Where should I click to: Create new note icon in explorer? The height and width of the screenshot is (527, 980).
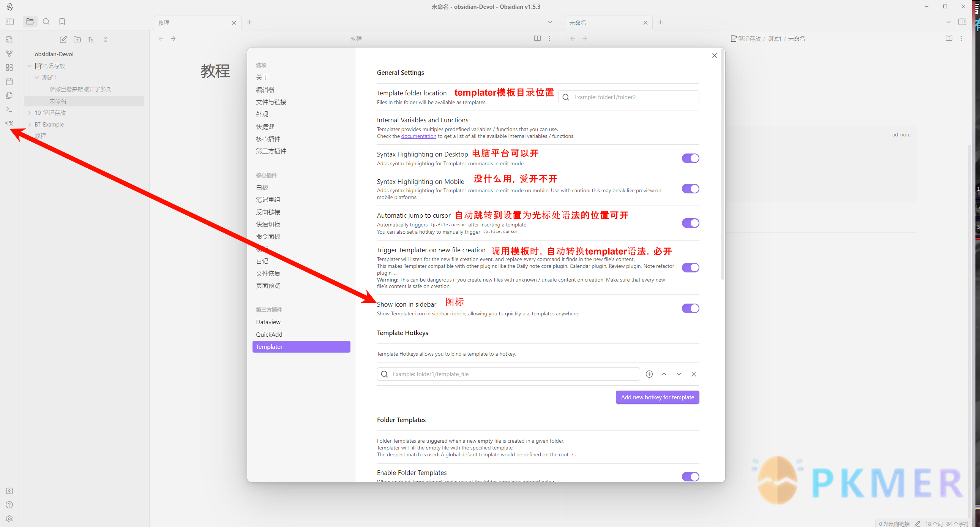63,40
